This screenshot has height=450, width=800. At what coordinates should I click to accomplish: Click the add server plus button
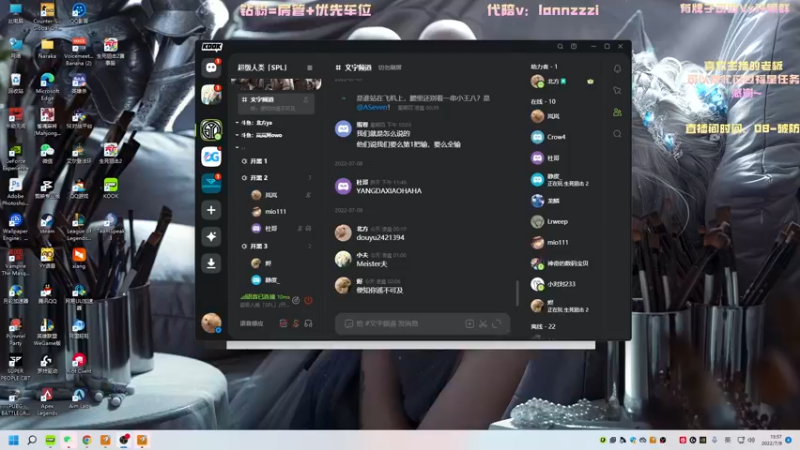[211, 210]
